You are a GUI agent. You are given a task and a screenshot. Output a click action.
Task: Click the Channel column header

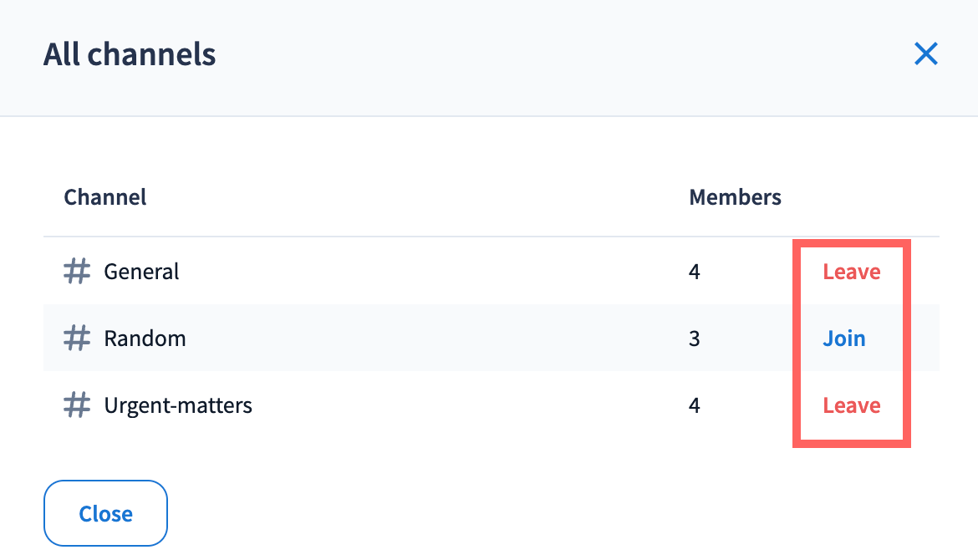tap(105, 197)
